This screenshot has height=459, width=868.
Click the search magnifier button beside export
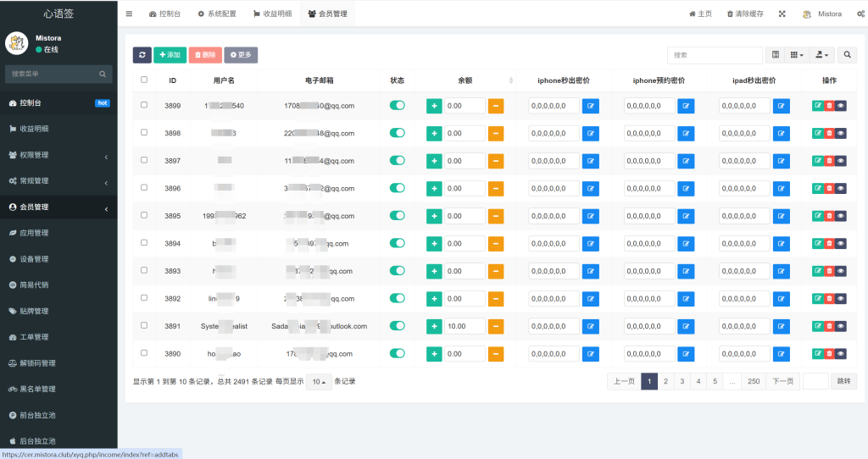847,55
